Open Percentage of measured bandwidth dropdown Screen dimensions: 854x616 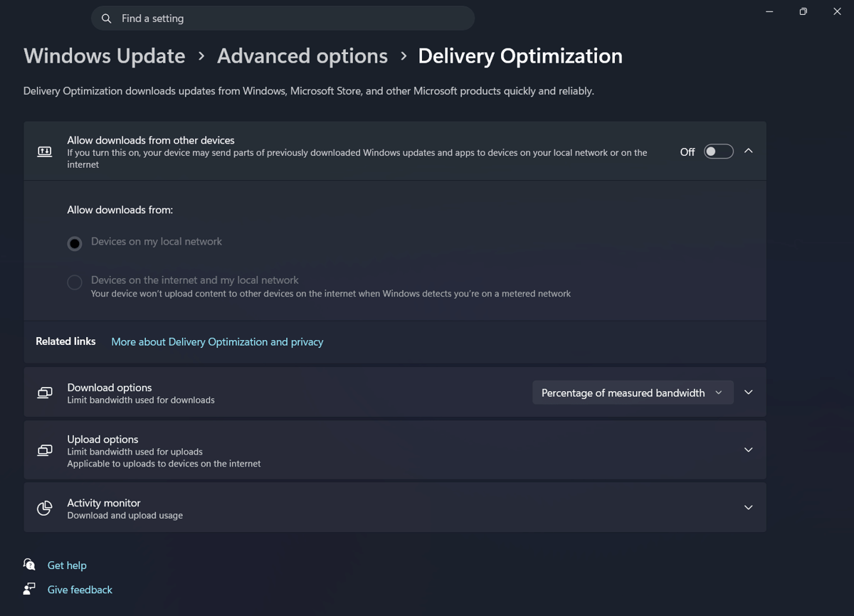(632, 393)
